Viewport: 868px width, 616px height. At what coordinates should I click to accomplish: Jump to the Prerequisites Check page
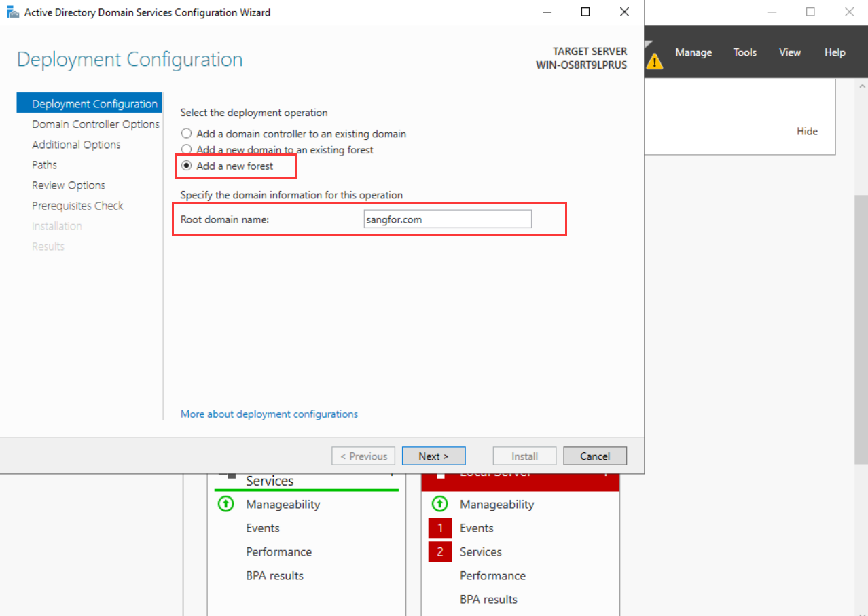77,206
